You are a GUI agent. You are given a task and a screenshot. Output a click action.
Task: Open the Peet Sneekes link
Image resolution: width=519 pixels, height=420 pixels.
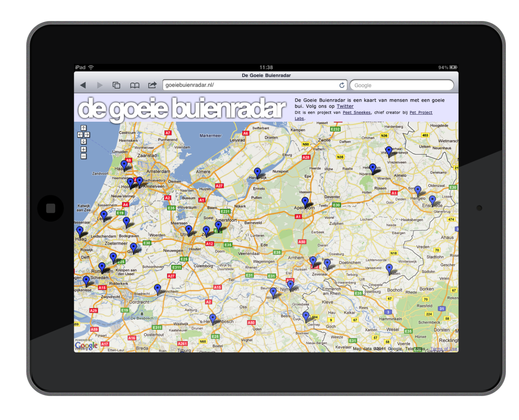(x=356, y=112)
